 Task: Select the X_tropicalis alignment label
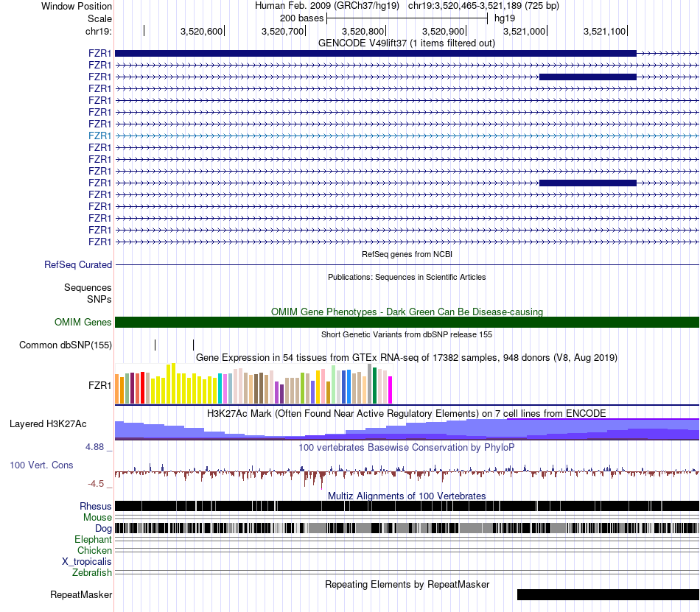pyautogui.click(x=87, y=562)
